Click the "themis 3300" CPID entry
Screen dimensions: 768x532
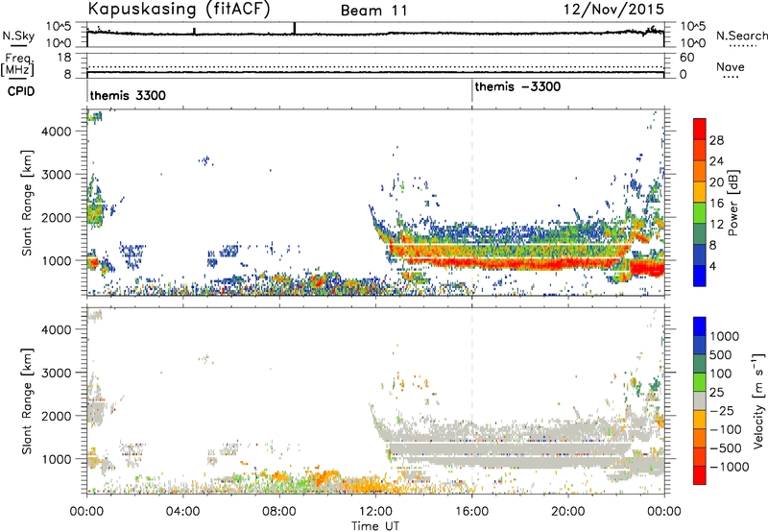pos(128,95)
